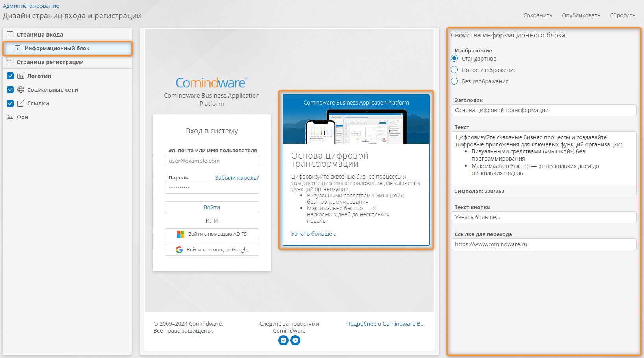Click the Узнать больше... link in preview
644x358 pixels.
314,234
